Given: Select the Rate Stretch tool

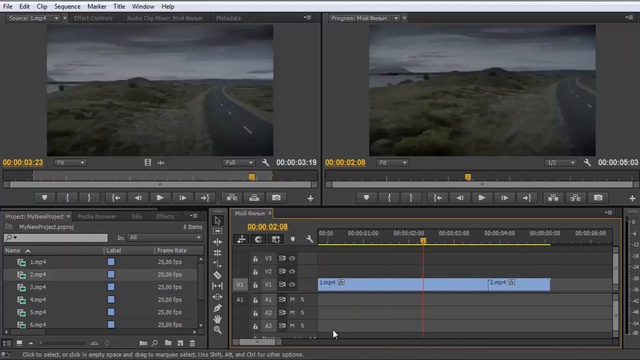Looking at the screenshot, I should [x=217, y=264].
